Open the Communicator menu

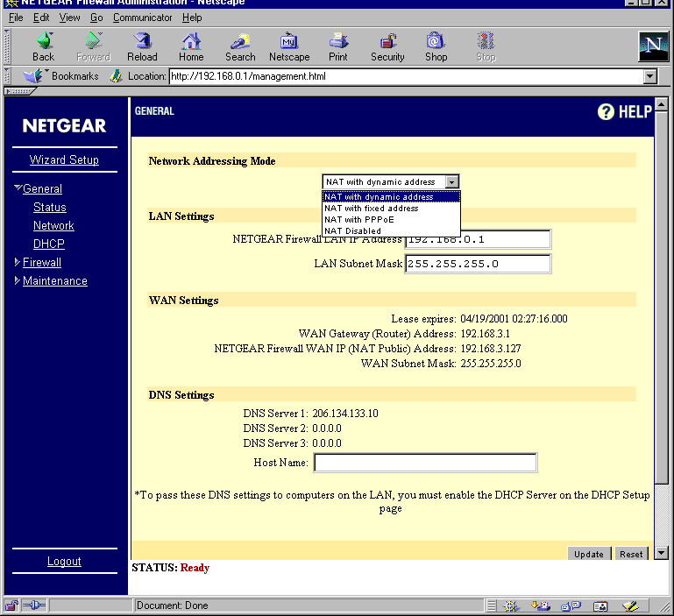pyautogui.click(x=142, y=18)
